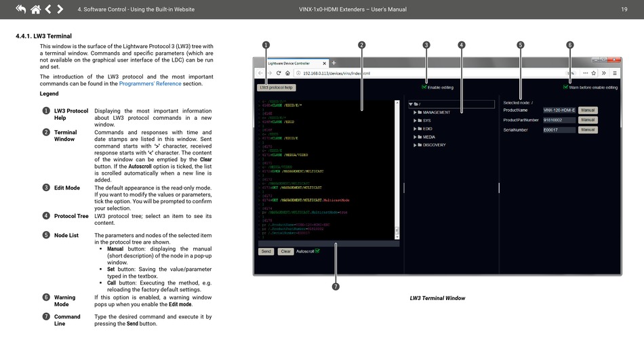Image resolution: width=644 pixels, height=361 pixels.
Task: Go to previous page with left chevron
Action: coord(48,9)
